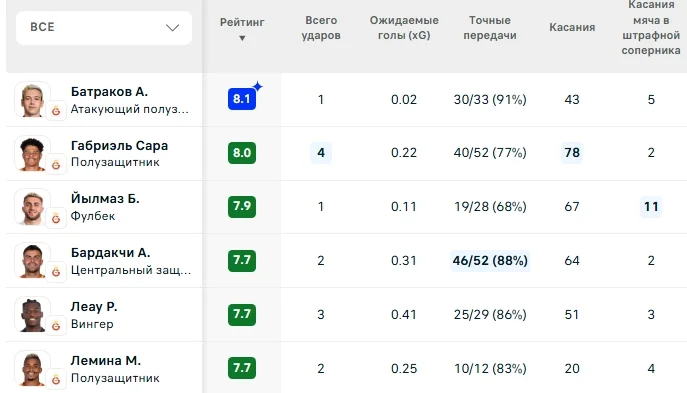Select highlighted 78 touches value
The width and height of the screenshot is (687, 393).
click(572, 153)
